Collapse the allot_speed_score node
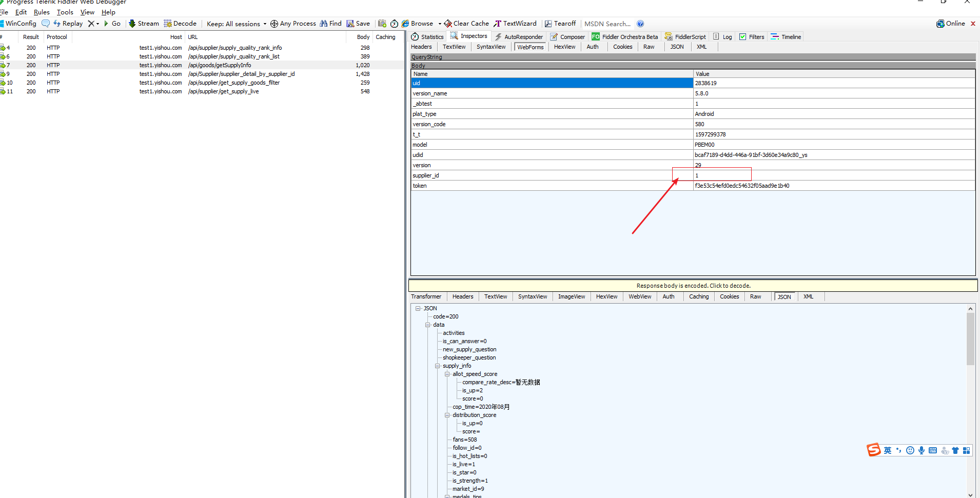 447,374
